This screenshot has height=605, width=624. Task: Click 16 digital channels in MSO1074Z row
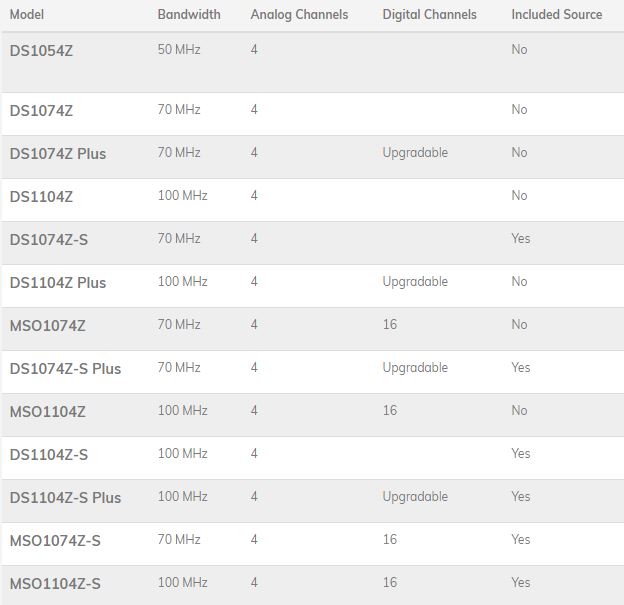tap(390, 324)
